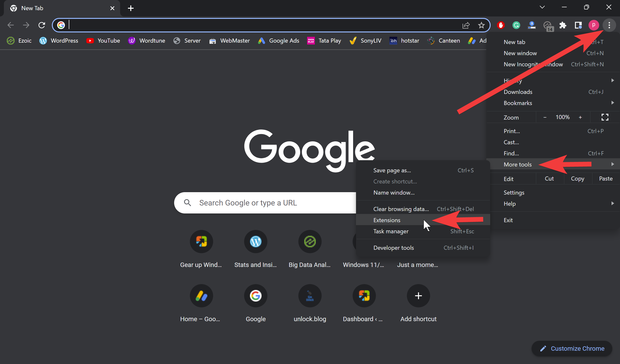Click the Search Google or type a URL box
620x364 pixels.
tap(265, 203)
